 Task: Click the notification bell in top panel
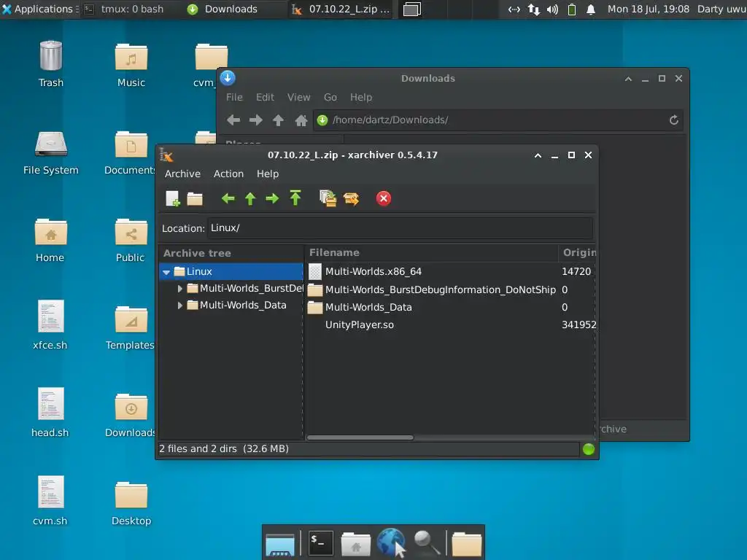(591, 9)
